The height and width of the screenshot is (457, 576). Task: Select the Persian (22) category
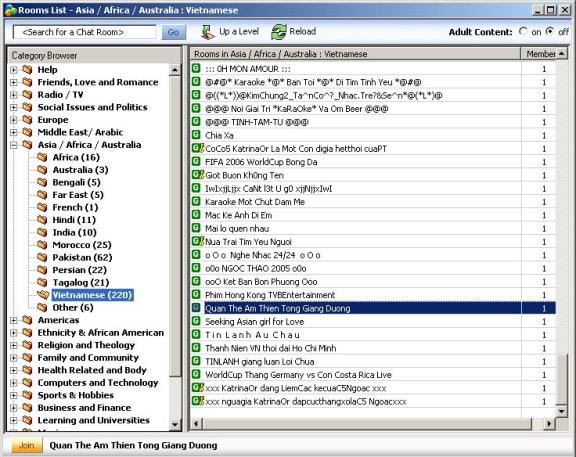tap(80, 270)
